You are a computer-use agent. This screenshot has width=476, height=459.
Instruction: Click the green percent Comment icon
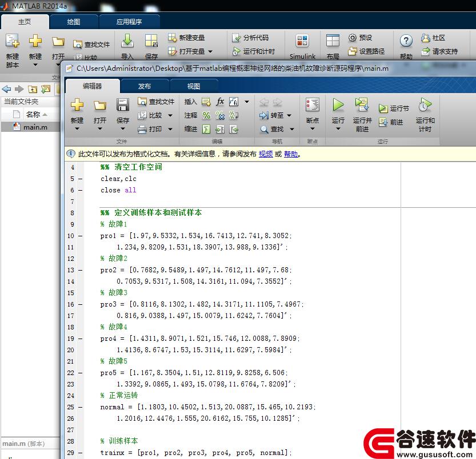pyautogui.click(x=206, y=115)
